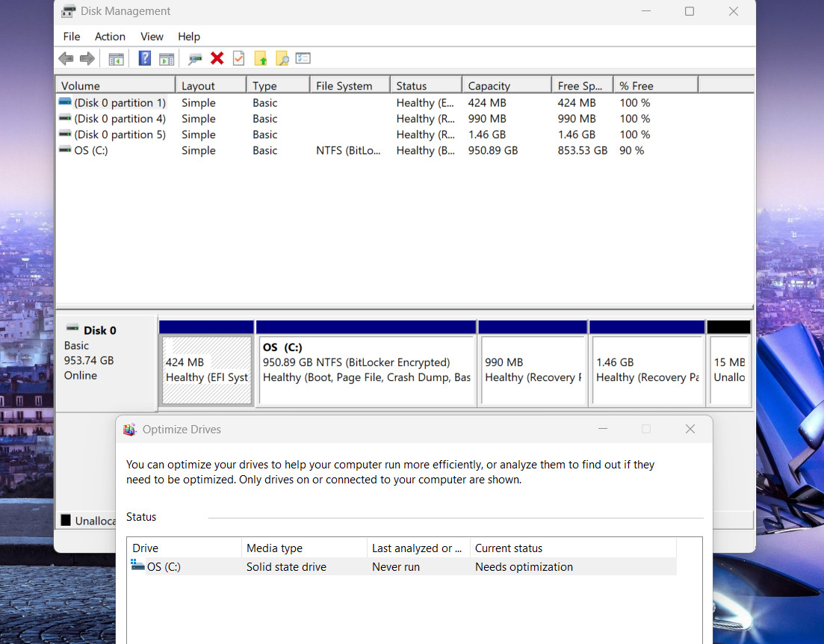
Task: Click drive icon of Disk 0 partition 1 row
Action: coord(65,102)
